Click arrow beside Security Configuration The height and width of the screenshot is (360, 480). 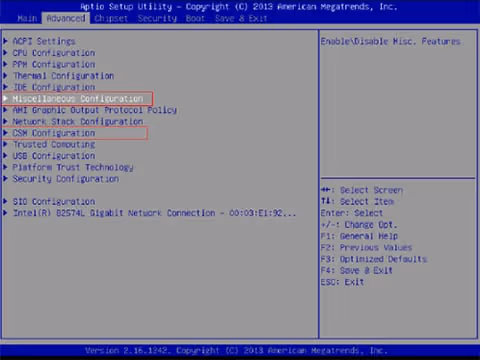pyautogui.click(x=5, y=179)
